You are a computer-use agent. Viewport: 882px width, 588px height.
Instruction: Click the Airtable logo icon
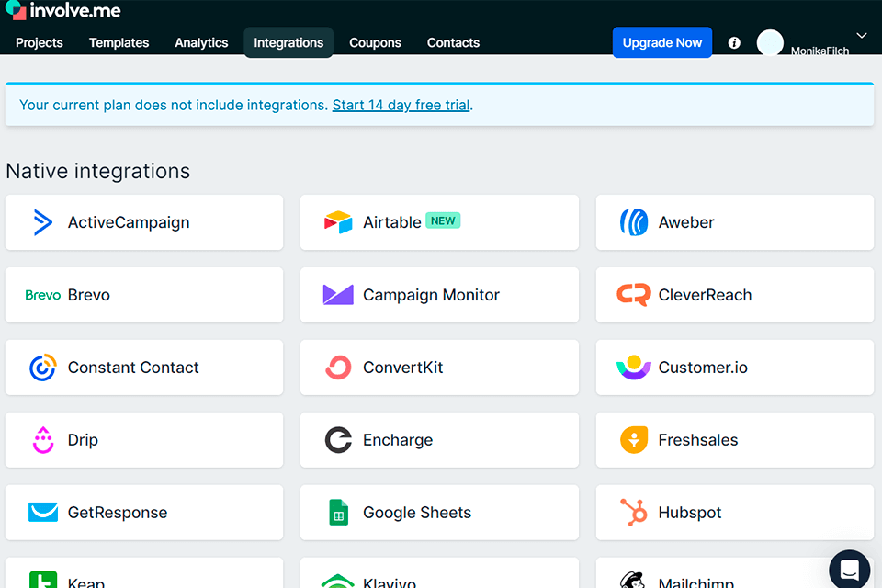[338, 222]
